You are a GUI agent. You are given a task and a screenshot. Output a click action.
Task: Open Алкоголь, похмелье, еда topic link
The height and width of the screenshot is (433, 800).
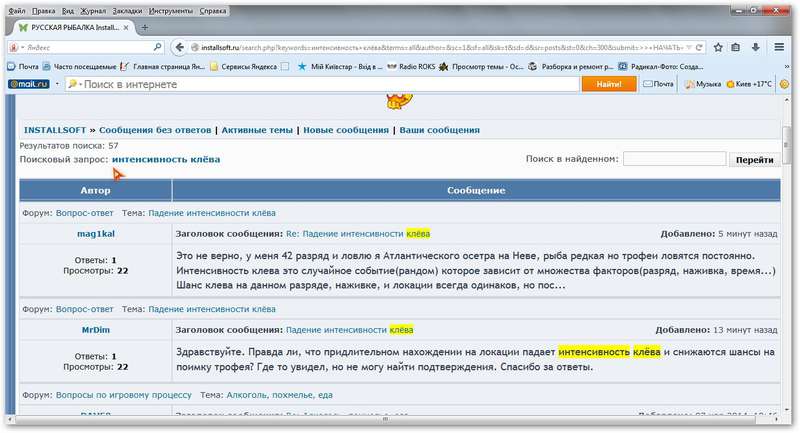[x=280, y=395]
